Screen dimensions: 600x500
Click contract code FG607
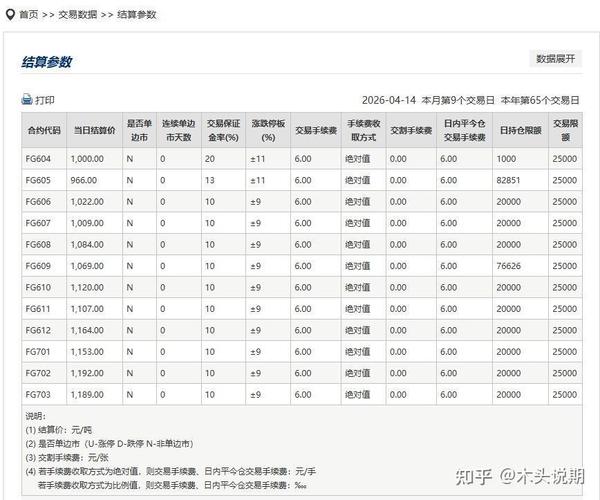pos(38,223)
